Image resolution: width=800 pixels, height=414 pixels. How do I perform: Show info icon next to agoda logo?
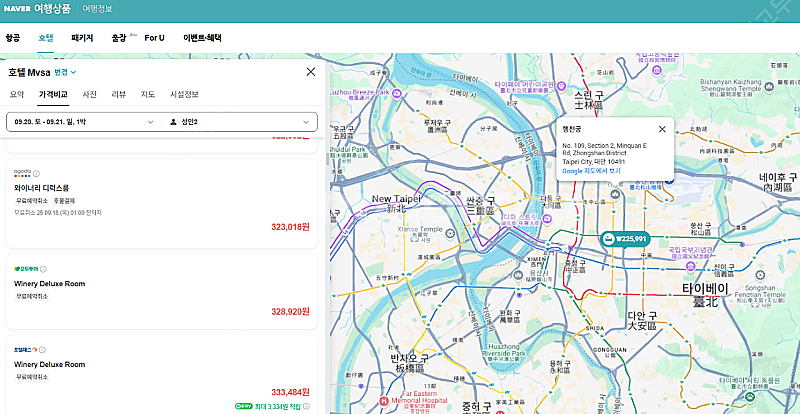click(x=36, y=174)
